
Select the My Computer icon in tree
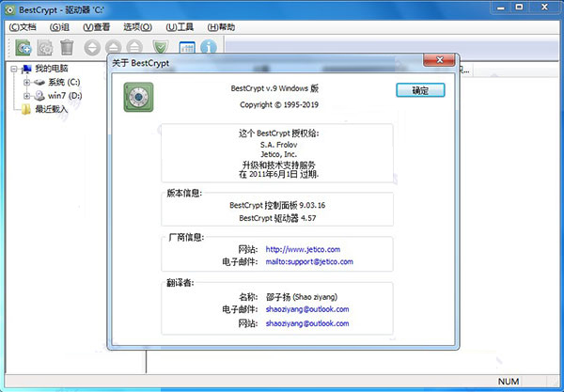point(27,69)
